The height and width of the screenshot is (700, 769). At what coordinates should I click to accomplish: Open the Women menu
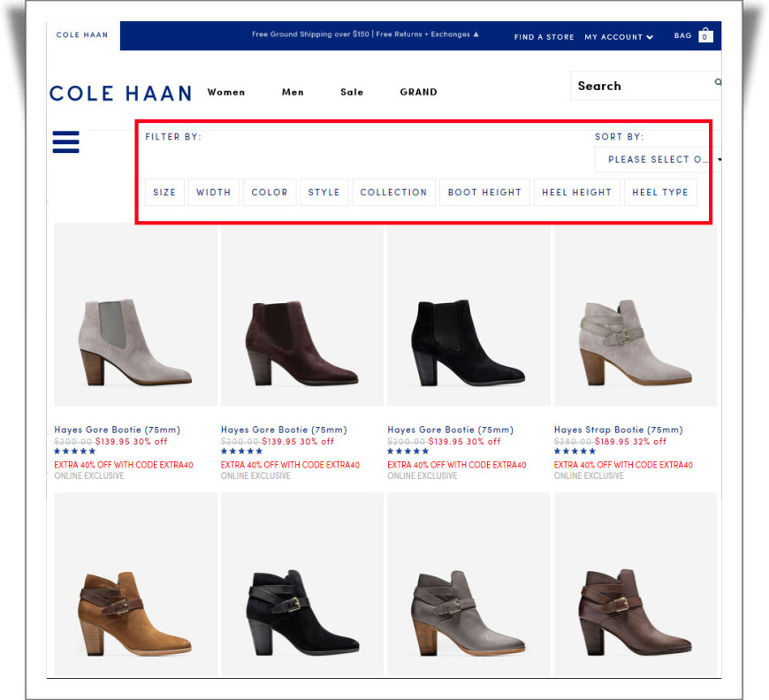[x=226, y=92]
